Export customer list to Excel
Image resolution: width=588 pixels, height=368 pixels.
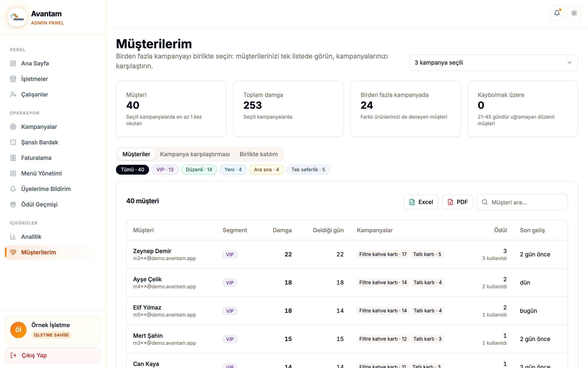click(x=421, y=202)
